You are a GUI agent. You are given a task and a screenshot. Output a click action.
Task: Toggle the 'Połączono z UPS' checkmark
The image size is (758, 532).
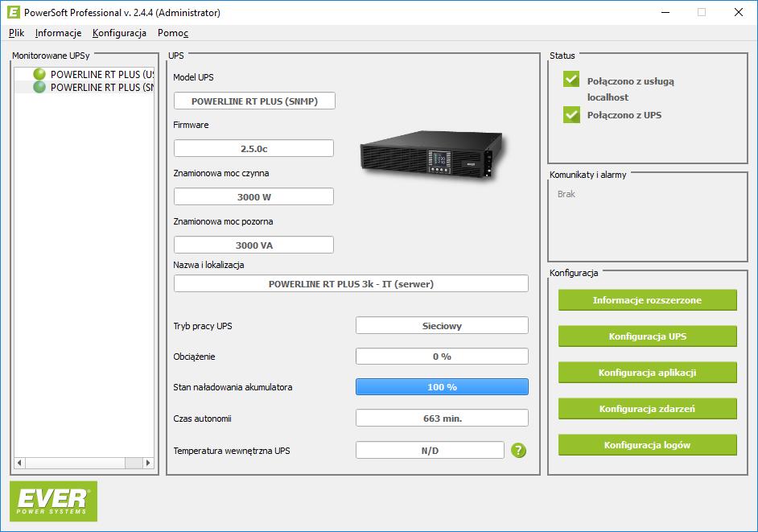click(571, 114)
